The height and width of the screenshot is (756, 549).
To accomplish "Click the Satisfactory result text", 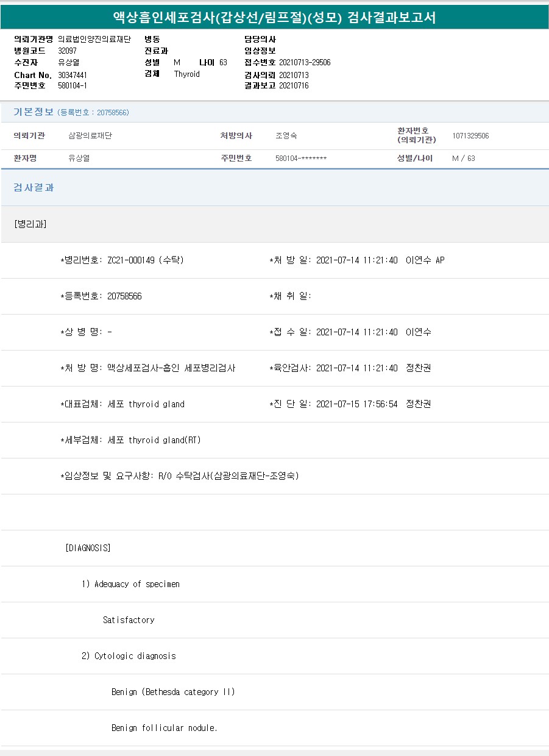I will [x=129, y=620].
